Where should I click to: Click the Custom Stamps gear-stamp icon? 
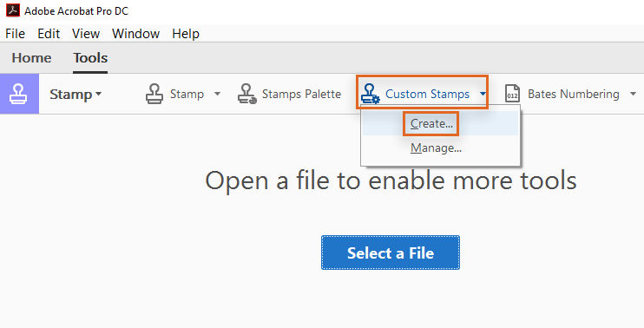tap(371, 94)
